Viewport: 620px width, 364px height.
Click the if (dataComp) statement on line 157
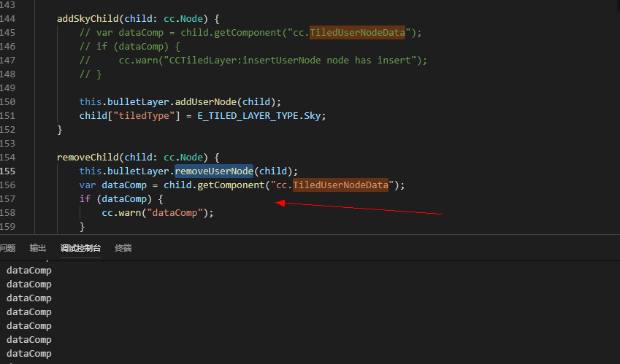pyautogui.click(x=121, y=198)
